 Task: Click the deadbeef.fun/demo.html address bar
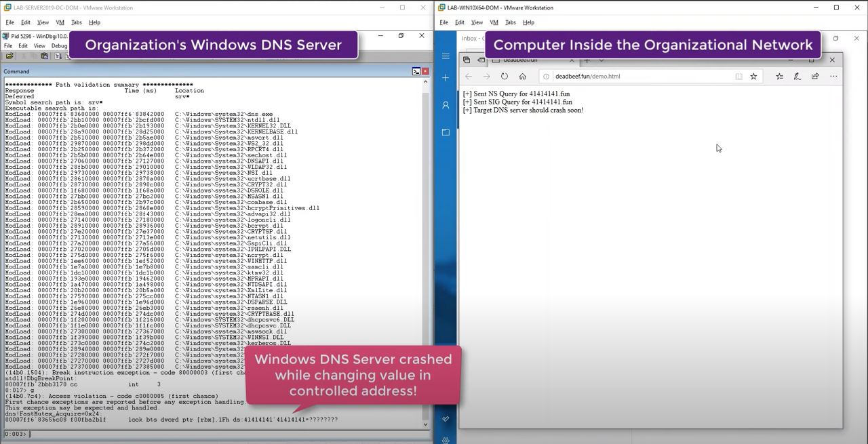coord(637,77)
